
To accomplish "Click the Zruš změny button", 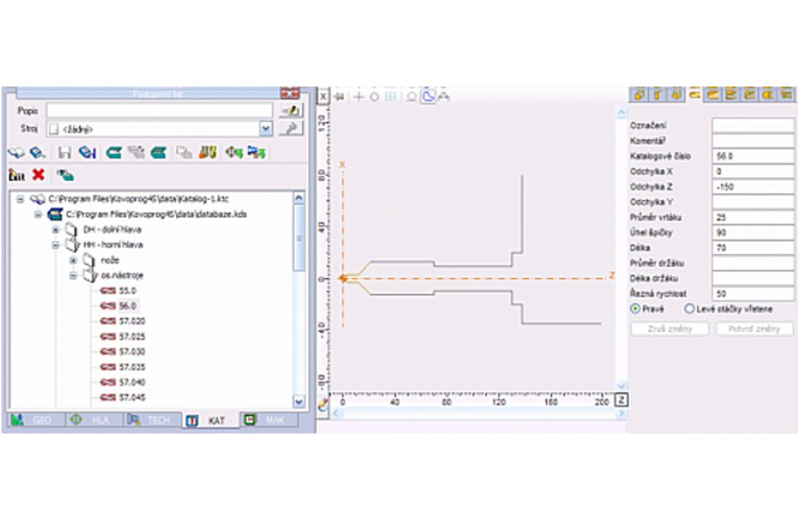I will click(670, 328).
